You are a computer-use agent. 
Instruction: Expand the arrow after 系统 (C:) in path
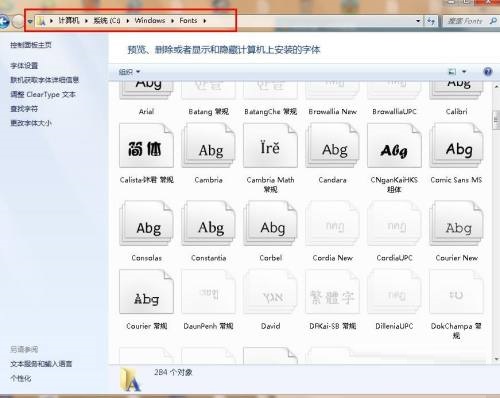point(128,21)
